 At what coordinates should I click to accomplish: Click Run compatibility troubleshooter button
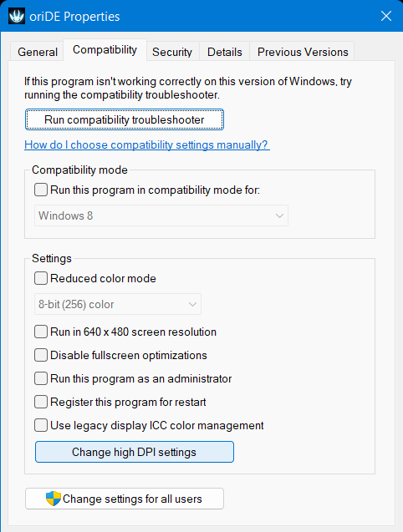click(x=125, y=119)
